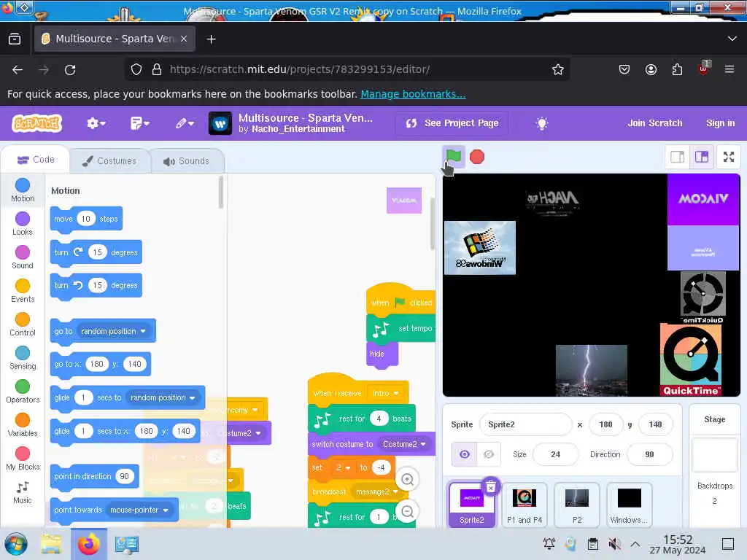Switch to large stage layout
Screen dimensions: 747x560
coord(702,157)
